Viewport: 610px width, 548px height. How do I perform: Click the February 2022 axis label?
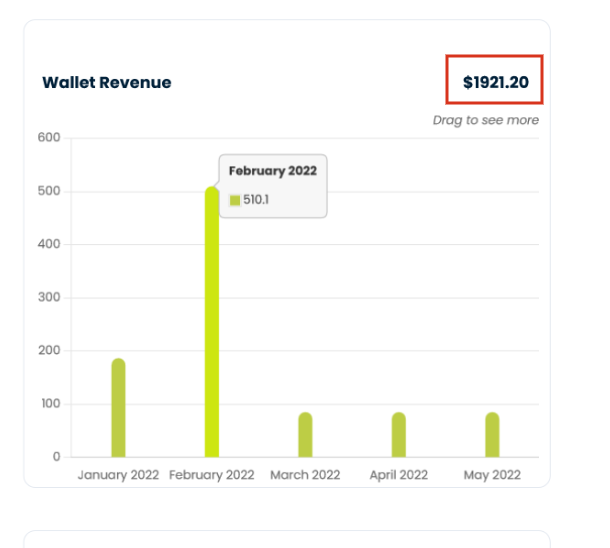point(212,475)
